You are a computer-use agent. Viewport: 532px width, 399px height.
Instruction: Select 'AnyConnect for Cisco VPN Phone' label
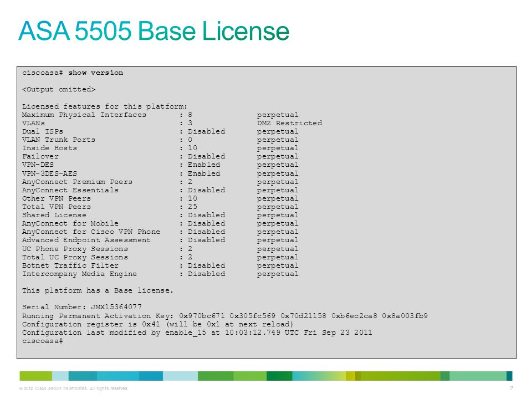pyautogui.click(x=91, y=232)
